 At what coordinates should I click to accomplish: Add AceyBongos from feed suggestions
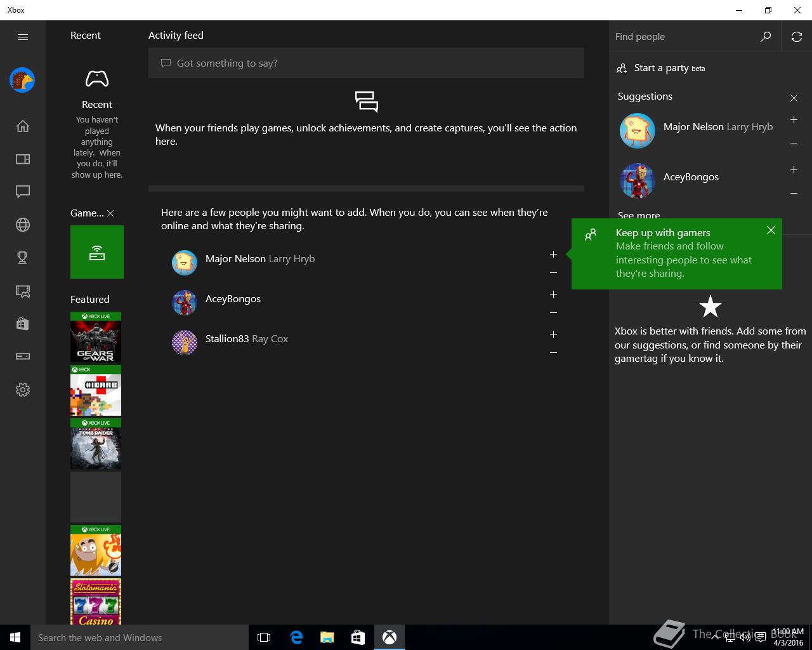click(x=553, y=295)
